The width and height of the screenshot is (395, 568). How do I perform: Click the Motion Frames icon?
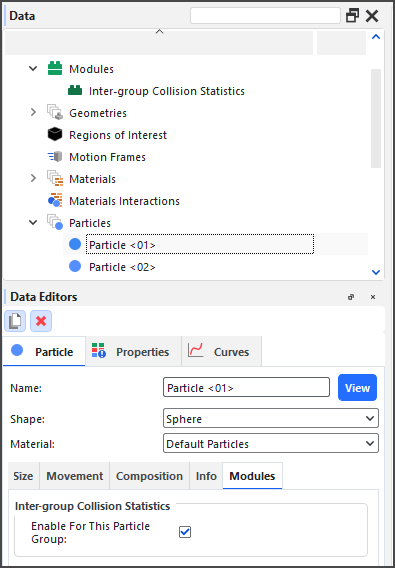point(55,157)
